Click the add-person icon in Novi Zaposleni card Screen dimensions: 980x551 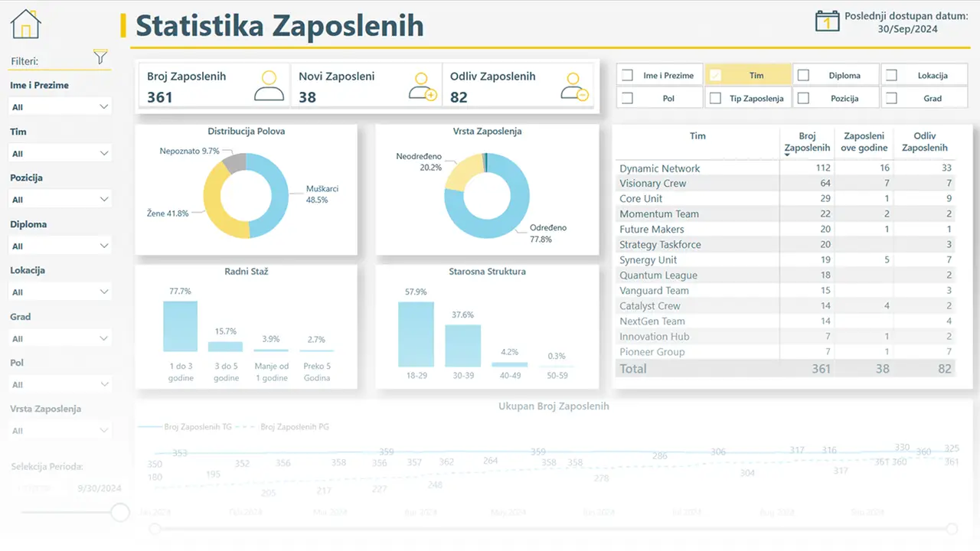pos(422,86)
